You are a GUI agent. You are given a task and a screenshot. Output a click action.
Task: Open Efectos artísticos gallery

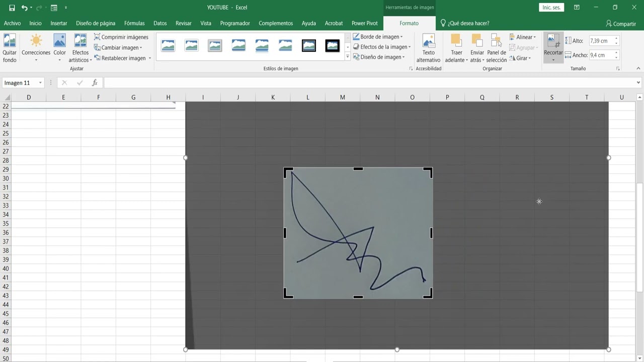[x=80, y=48]
